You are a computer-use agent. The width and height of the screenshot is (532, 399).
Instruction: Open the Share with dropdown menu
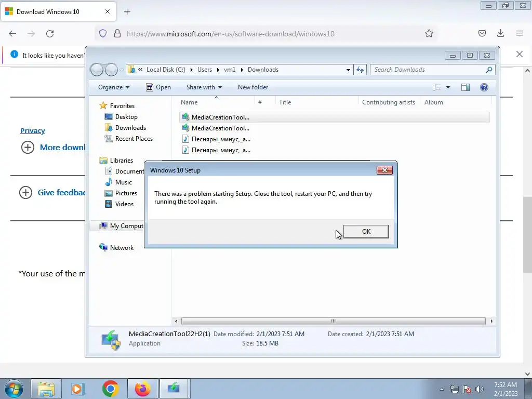pos(204,87)
